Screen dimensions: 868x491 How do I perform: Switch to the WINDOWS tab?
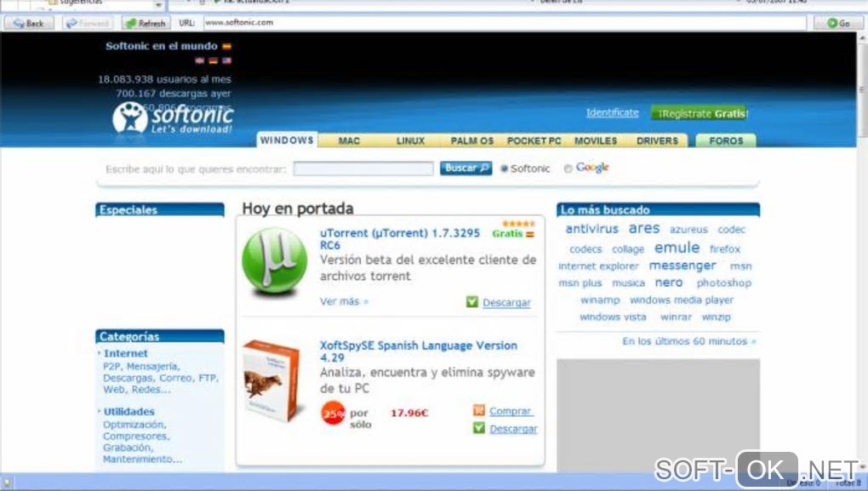pyautogui.click(x=287, y=140)
